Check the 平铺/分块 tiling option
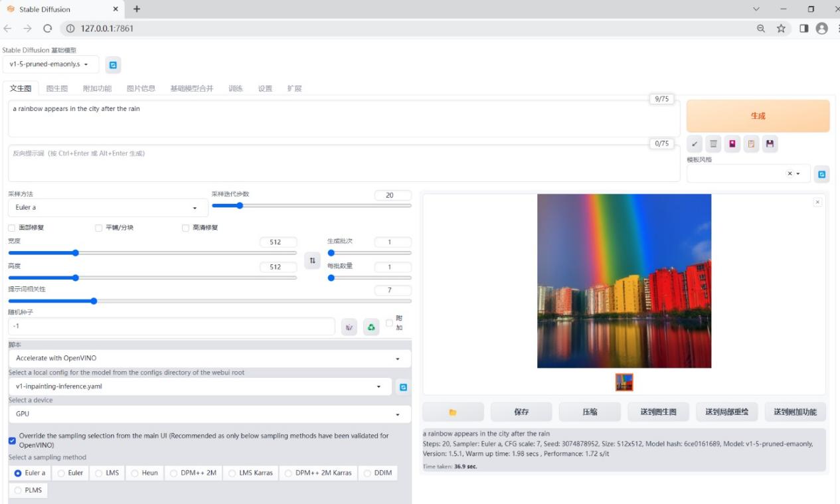The height and width of the screenshot is (504, 840). pos(98,228)
